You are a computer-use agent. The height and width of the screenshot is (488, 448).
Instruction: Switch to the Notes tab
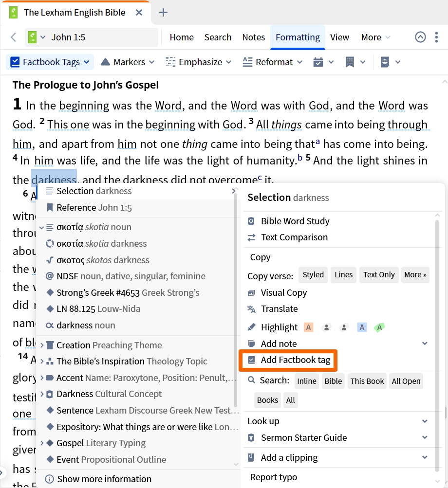click(254, 37)
